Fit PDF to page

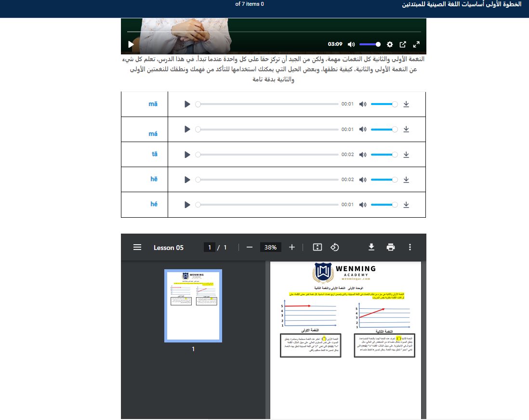coord(317,247)
